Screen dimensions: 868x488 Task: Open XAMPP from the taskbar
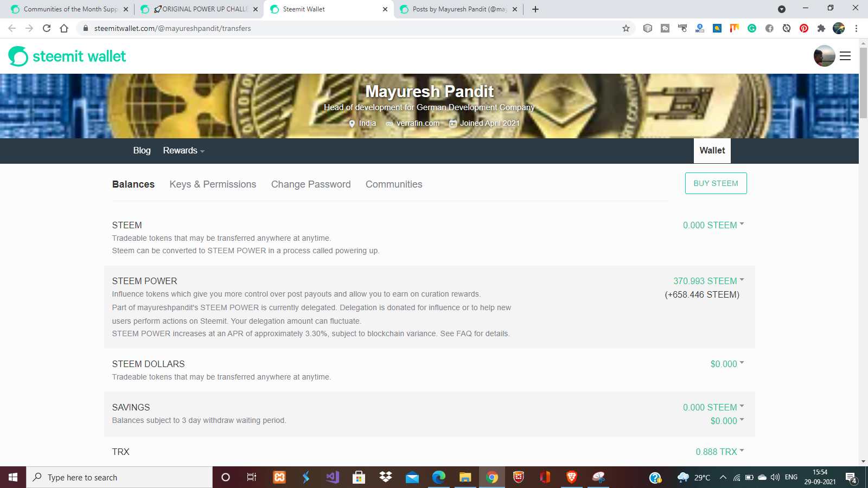(x=279, y=477)
